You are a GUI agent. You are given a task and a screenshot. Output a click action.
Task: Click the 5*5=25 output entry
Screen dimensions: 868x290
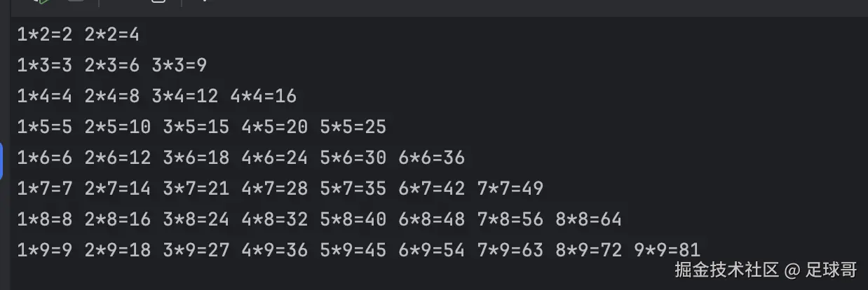coord(353,127)
